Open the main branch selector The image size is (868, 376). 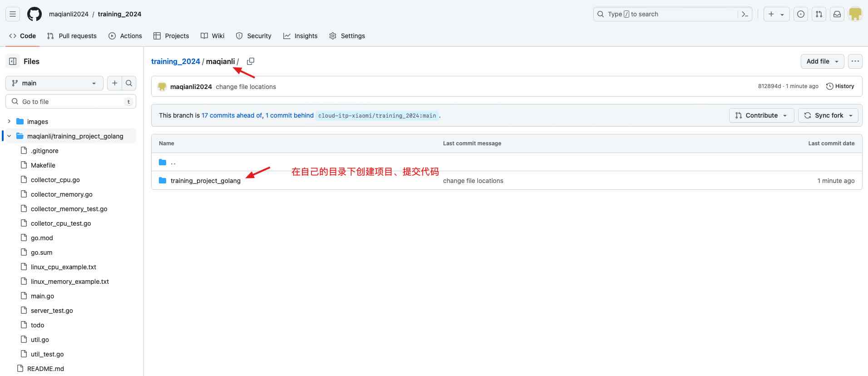pyautogui.click(x=54, y=83)
